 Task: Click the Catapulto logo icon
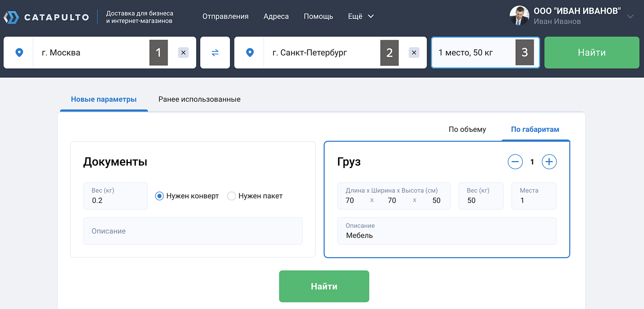click(11, 17)
